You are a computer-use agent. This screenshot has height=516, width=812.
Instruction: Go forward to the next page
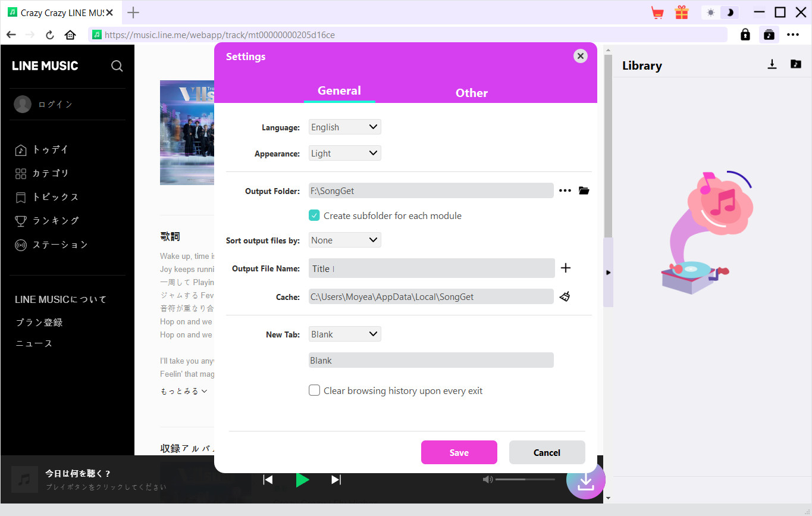point(30,35)
